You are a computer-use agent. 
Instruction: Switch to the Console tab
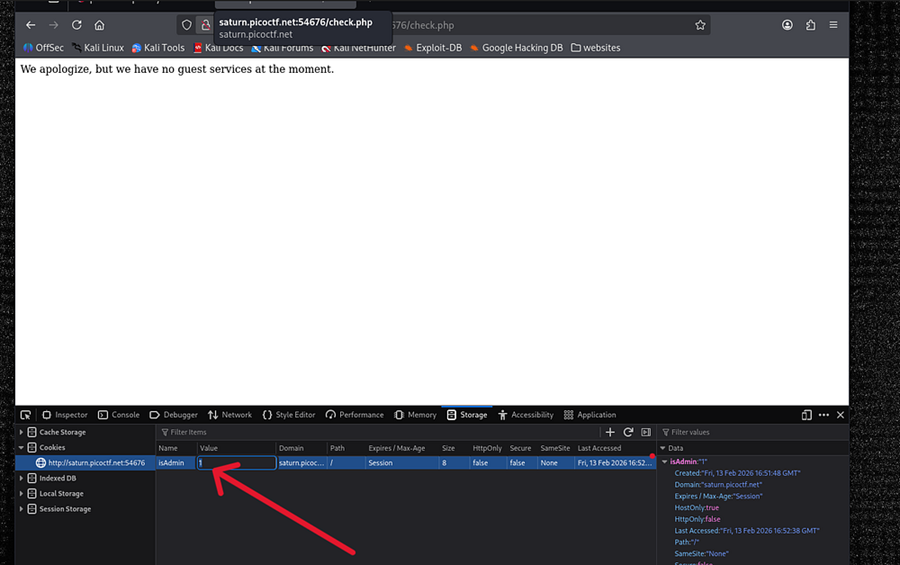(x=118, y=415)
